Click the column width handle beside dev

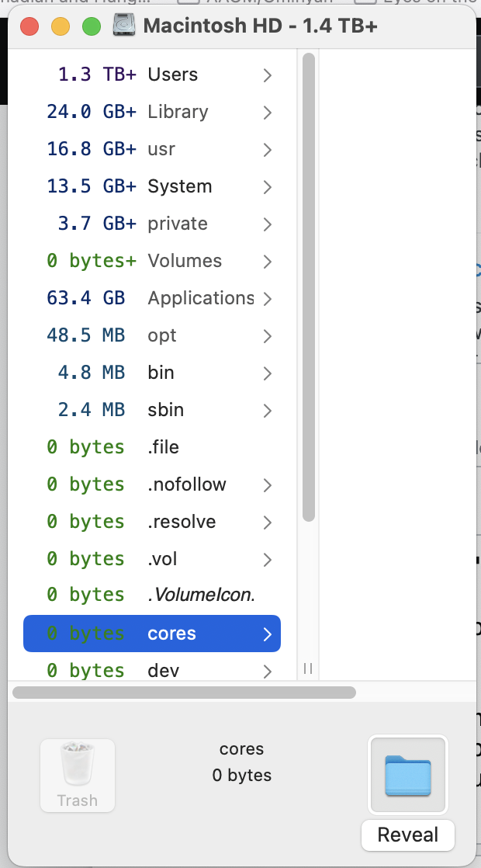pyautogui.click(x=308, y=668)
